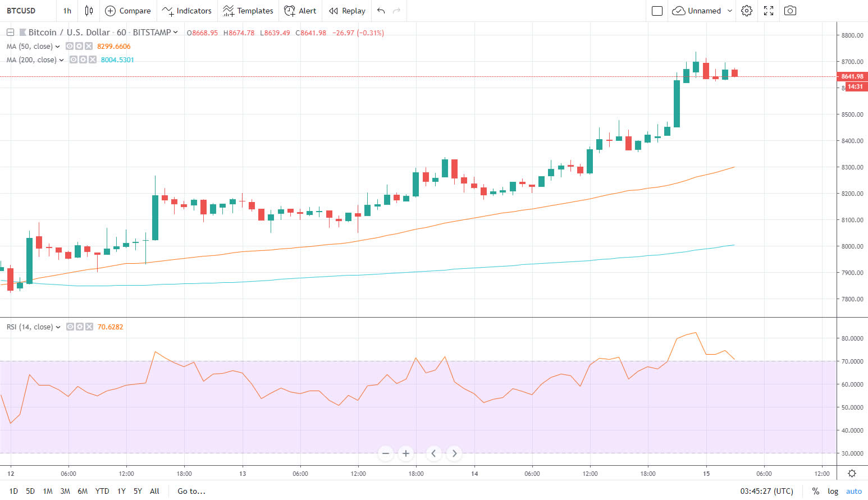
Task: Select the YTD date range
Action: point(102,491)
